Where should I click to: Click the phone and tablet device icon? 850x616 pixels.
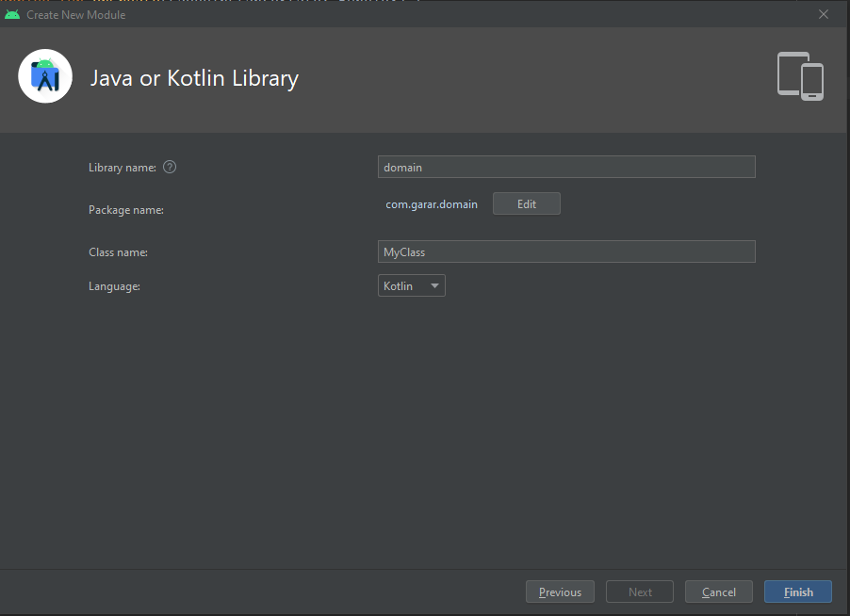pyautogui.click(x=800, y=76)
